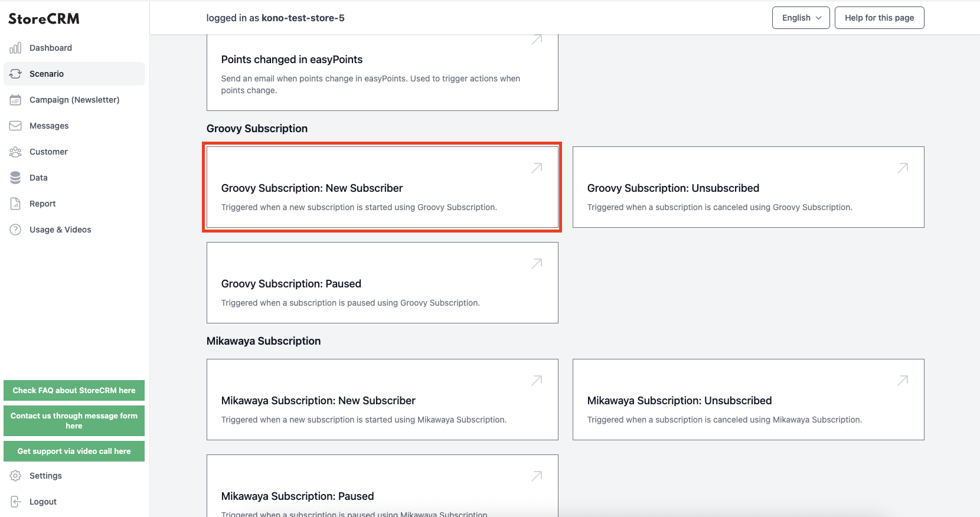980x517 pixels.
Task: Open Groovy Subscription: New Subscriber card
Action: tap(382, 187)
